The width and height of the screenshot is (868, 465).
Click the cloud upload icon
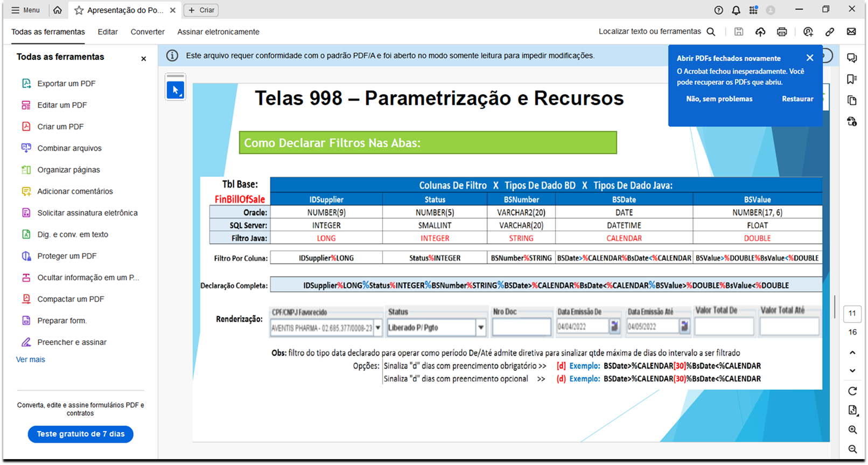click(x=760, y=32)
